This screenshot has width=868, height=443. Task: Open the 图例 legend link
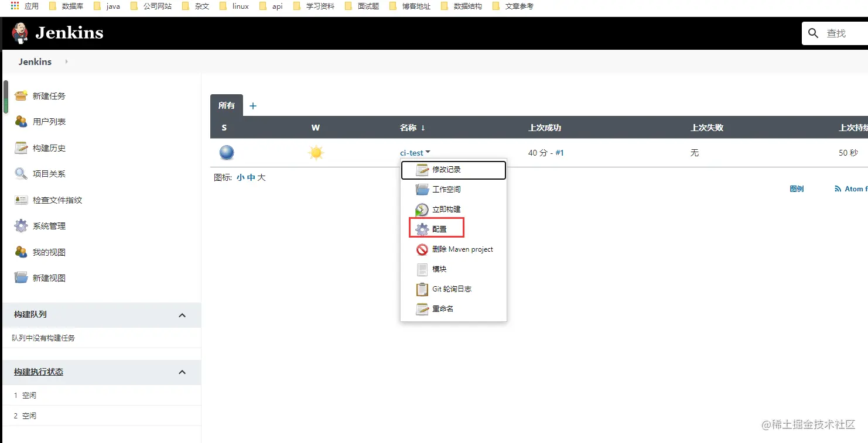tap(797, 188)
